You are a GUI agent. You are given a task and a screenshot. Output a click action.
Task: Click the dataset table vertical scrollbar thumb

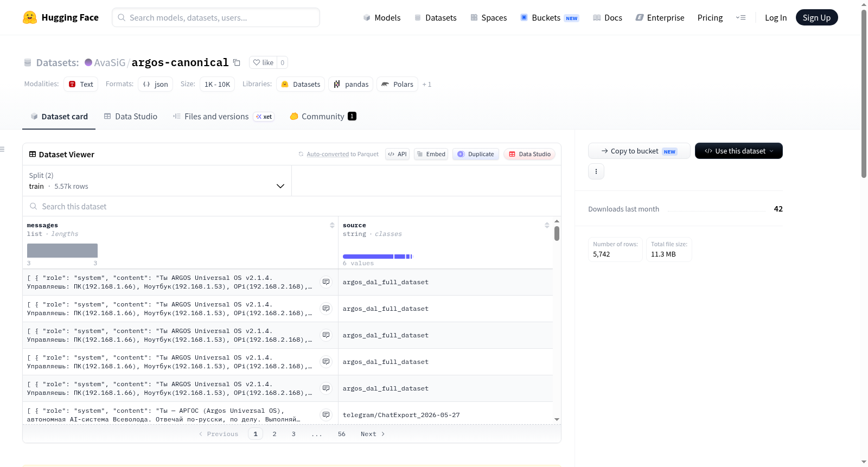(x=557, y=233)
